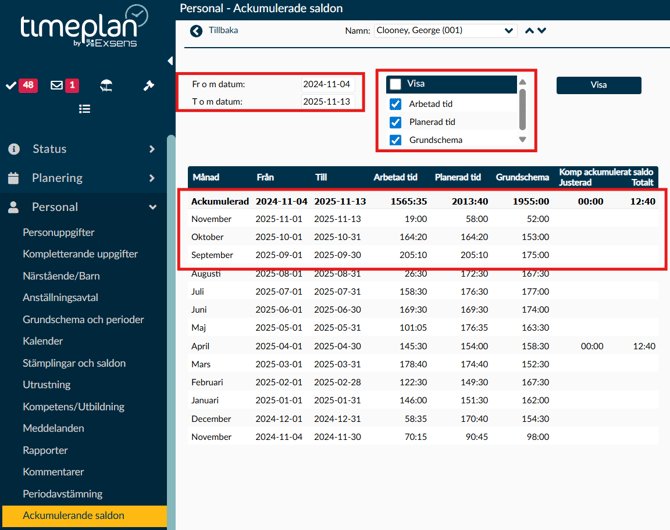Click the beach umbrella vacation icon
Image resolution: width=670 pixels, height=530 pixels.
pos(106,86)
